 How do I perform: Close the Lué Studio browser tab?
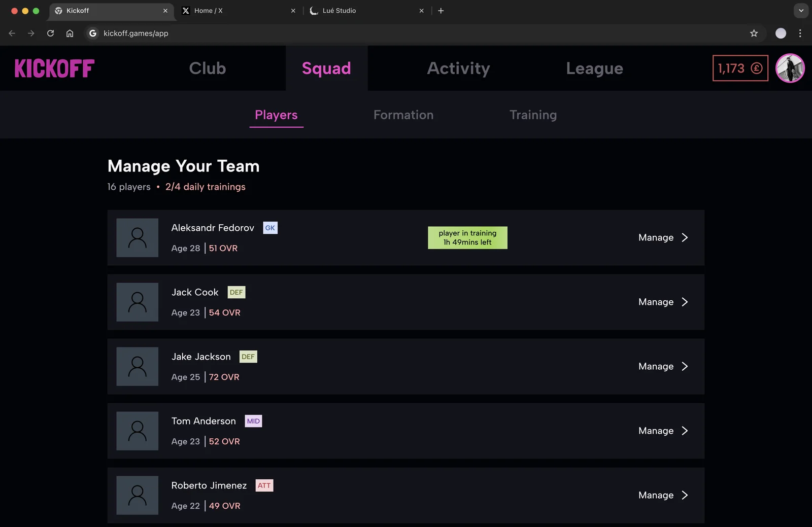(x=421, y=11)
